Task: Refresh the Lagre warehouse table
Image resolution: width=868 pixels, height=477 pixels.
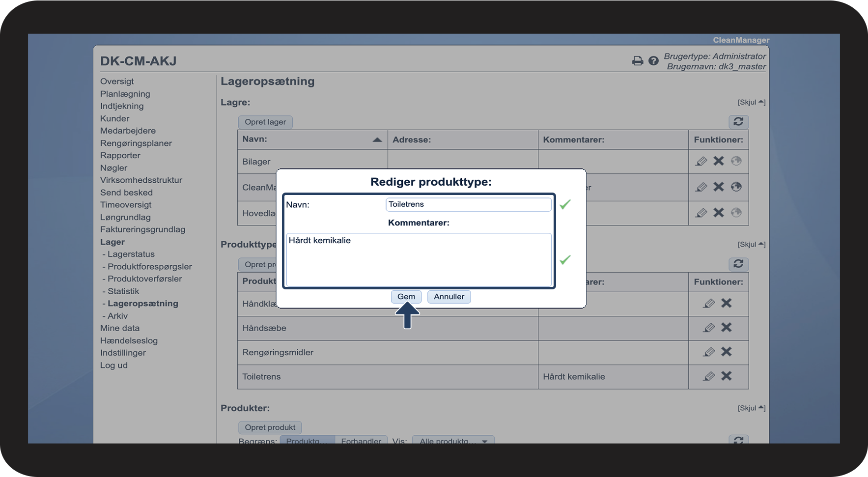Action: point(738,122)
